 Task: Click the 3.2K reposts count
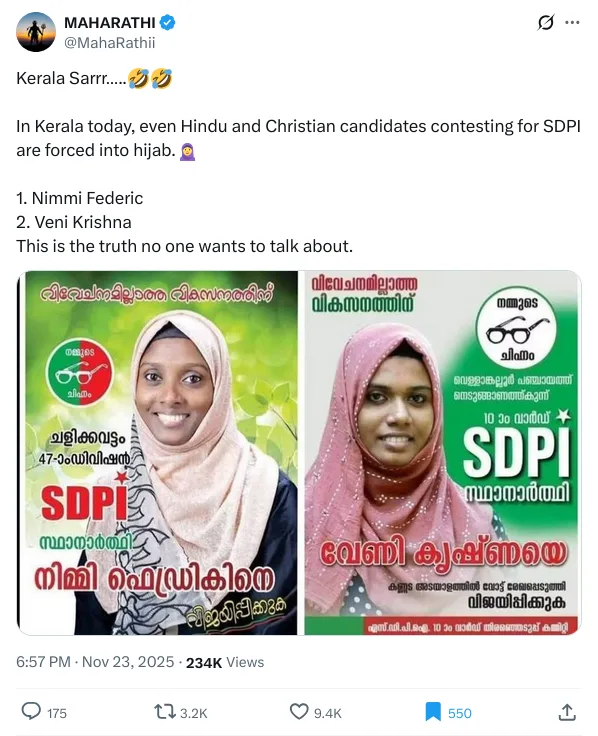click(194, 713)
